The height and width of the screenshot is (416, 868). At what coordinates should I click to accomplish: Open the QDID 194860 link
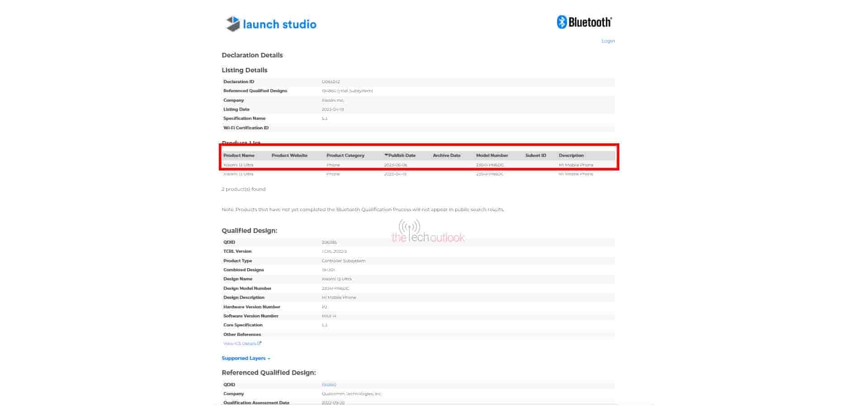330,384
